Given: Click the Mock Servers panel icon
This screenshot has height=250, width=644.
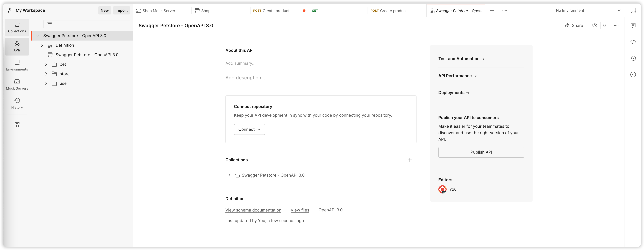Looking at the screenshot, I should pos(17,82).
